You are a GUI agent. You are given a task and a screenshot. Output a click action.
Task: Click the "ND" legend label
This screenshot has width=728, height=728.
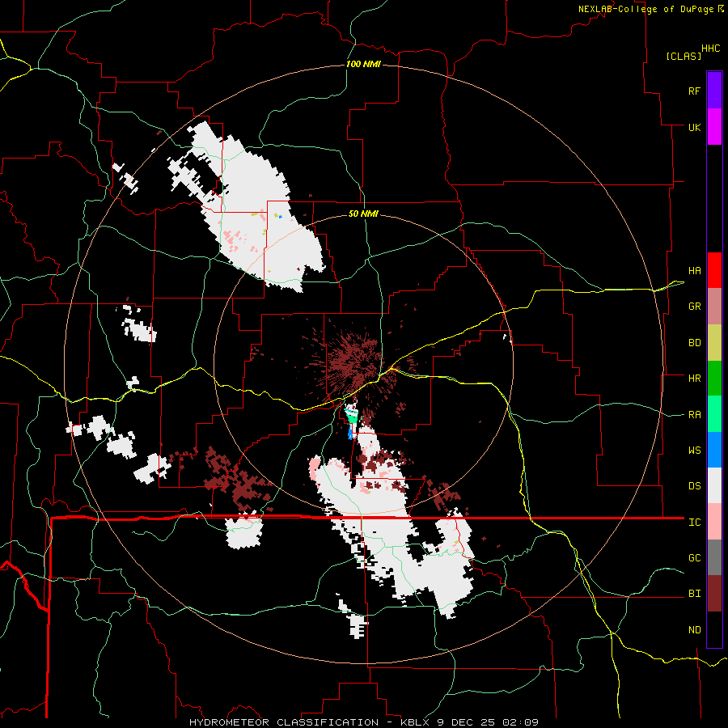coord(694,630)
